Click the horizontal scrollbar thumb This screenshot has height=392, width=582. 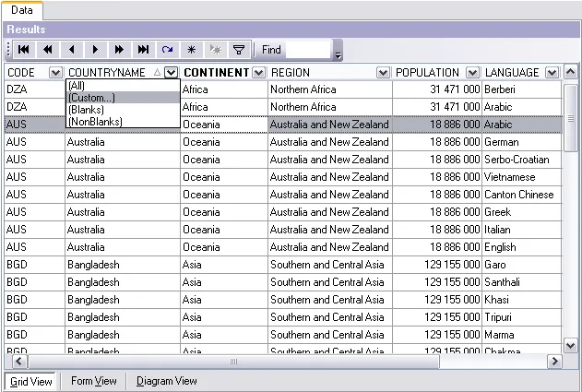point(233,362)
